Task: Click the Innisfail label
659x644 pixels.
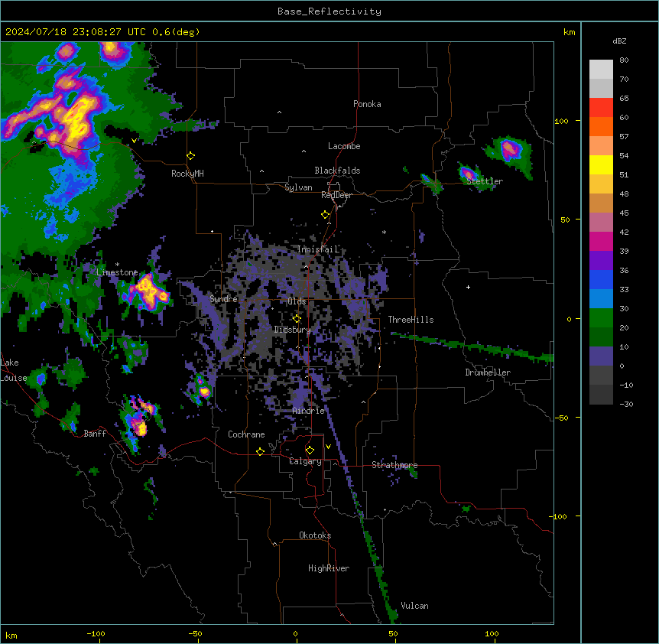Action: click(x=318, y=249)
